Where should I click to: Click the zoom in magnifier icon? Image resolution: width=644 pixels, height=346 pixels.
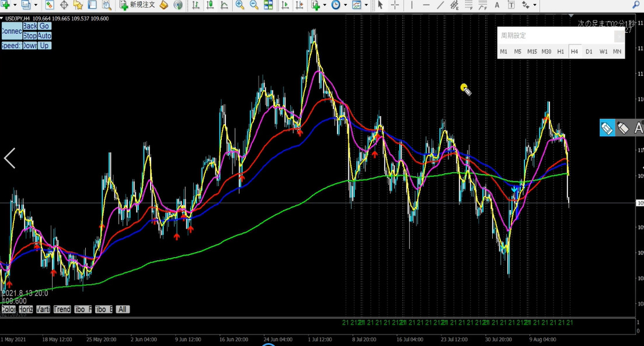pos(240,5)
